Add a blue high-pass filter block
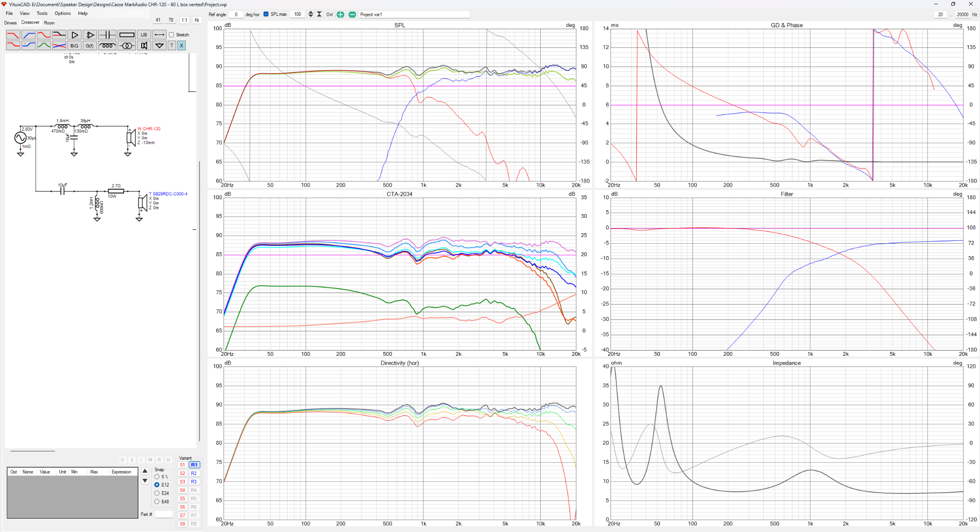This screenshot has height=532, width=980. point(29,35)
